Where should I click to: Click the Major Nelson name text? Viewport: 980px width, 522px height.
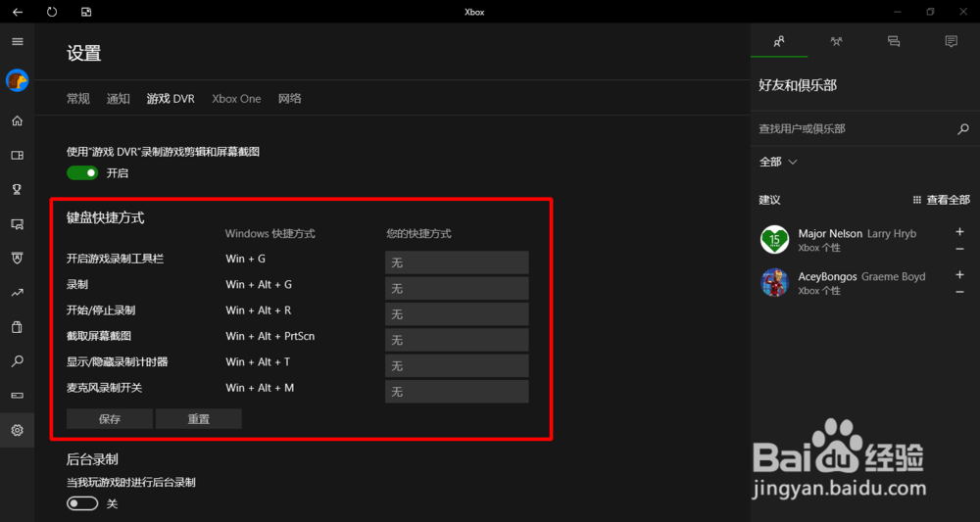click(x=830, y=233)
